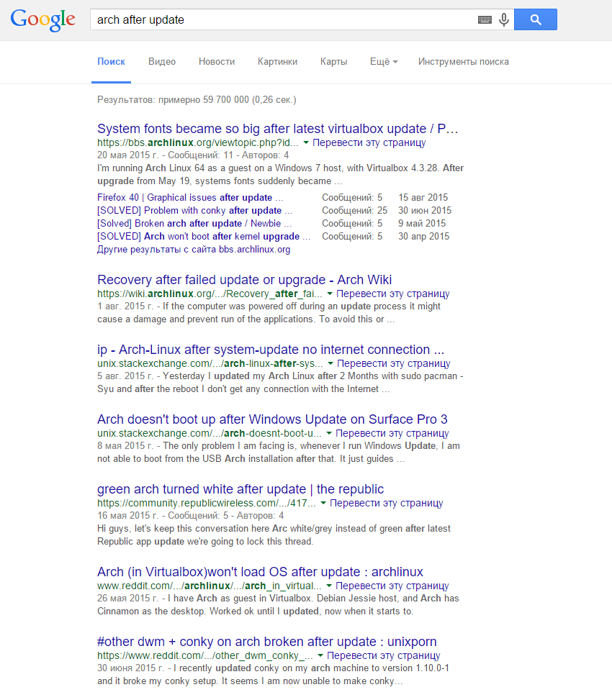
Task: Open 'Arch-Linux after system-update no internet' result
Action: click(x=271, y=350)
